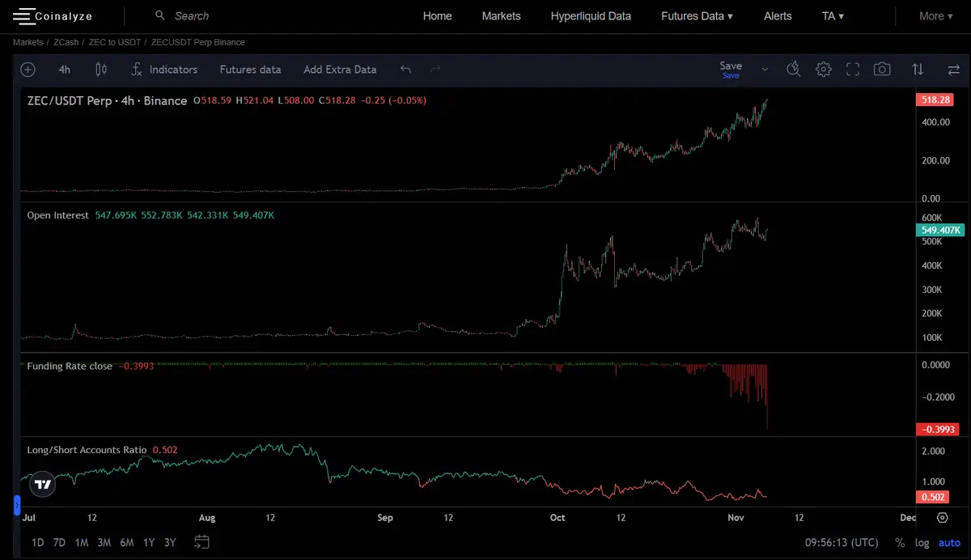971x560 pixels.
Task: Open quick search magnifier in chart toolbar
Action: tap(794, 70)
